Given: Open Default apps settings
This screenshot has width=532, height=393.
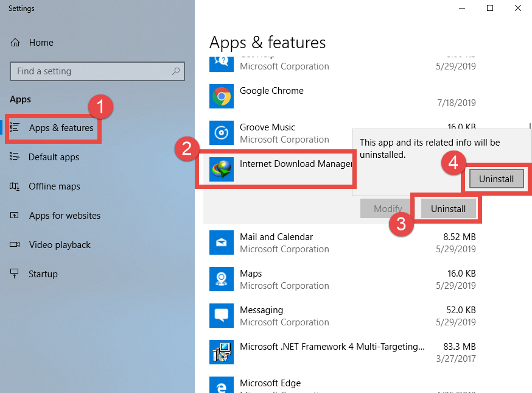Looking at the screenshot, I should (x=54, y=157).
